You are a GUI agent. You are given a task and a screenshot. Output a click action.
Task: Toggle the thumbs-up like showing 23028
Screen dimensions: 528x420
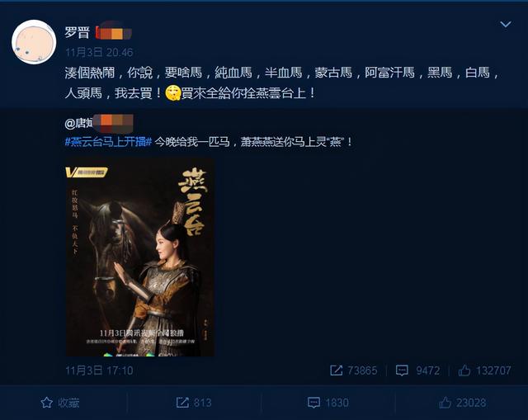tap(445, 403)
